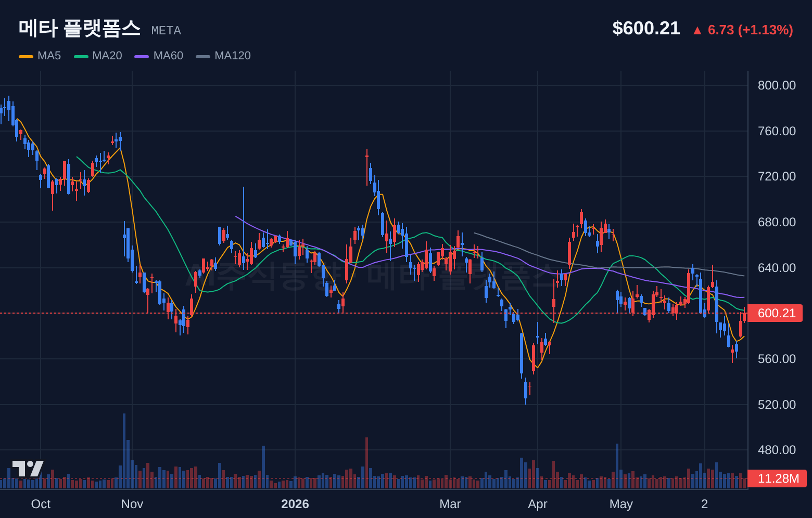Click the 11.28M volume label

tap(777, 478)
